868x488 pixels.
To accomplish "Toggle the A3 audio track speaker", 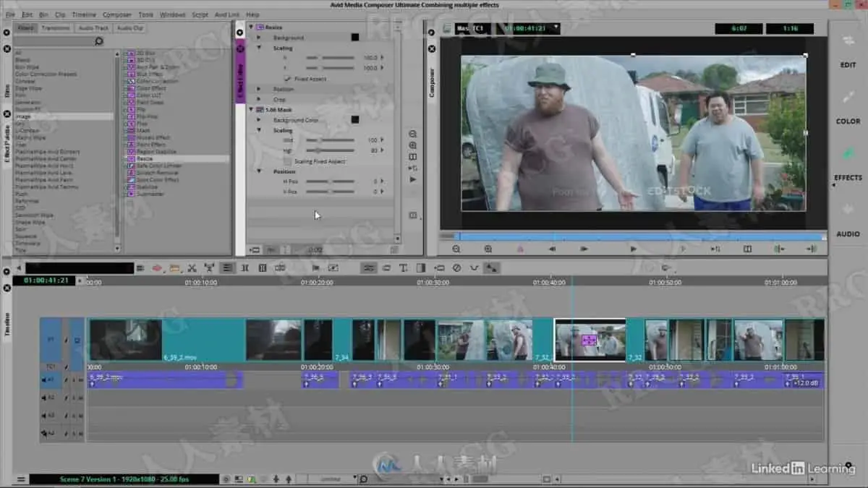I will coord(43,416).
